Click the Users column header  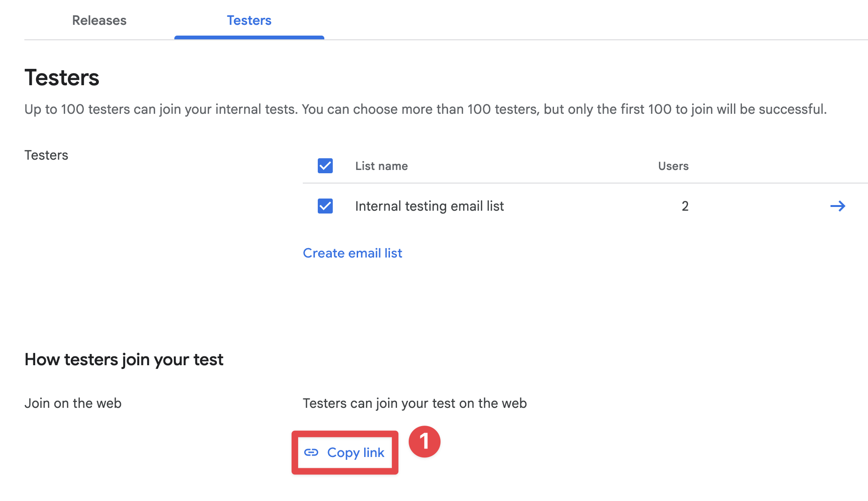673,166
